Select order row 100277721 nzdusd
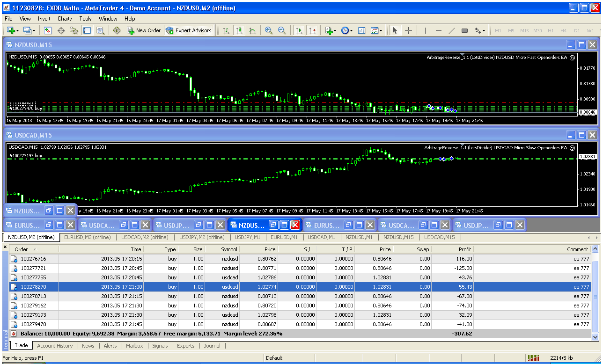Viewport: 603px width, 364px height. tap(300, 268)
